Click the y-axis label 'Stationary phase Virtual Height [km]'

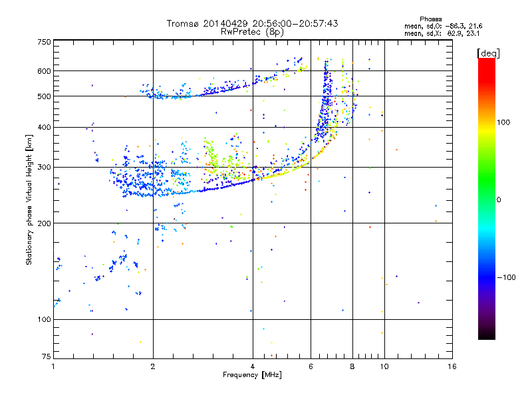[x=29, y=199]
